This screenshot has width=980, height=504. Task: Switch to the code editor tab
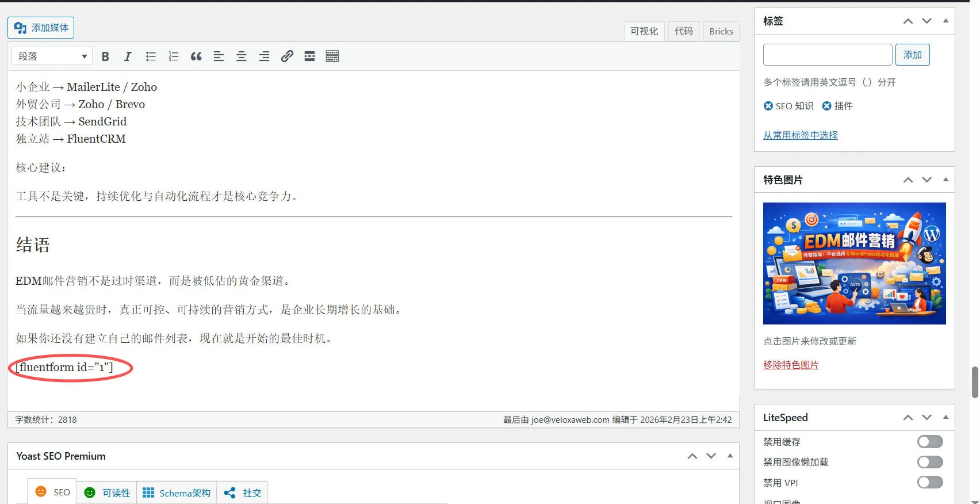684,31
